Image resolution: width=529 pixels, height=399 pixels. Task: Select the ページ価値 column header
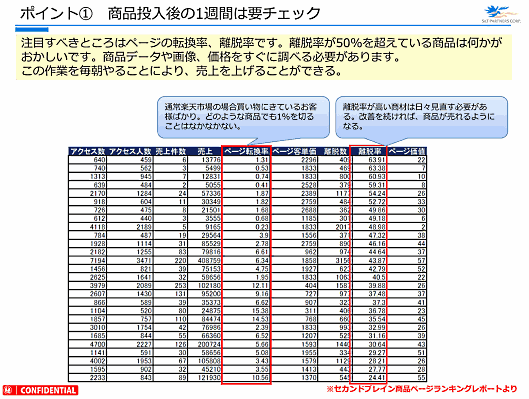tap(407, 151)
